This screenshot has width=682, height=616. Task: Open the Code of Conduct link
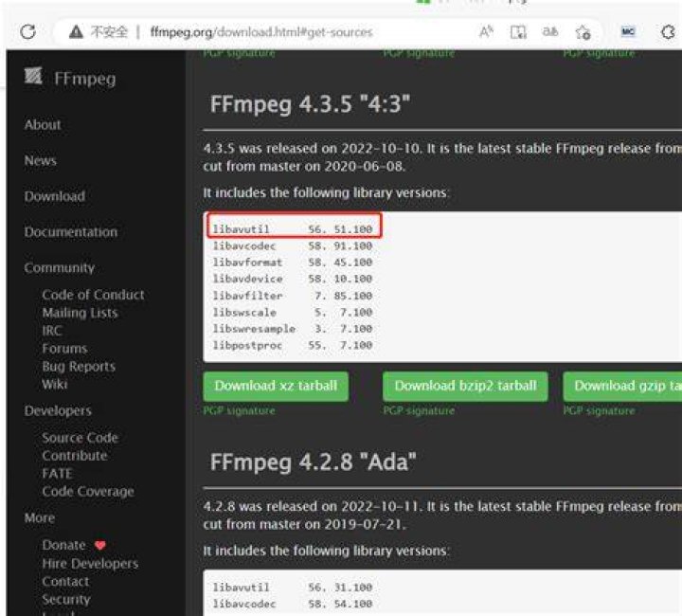(94, 295)
